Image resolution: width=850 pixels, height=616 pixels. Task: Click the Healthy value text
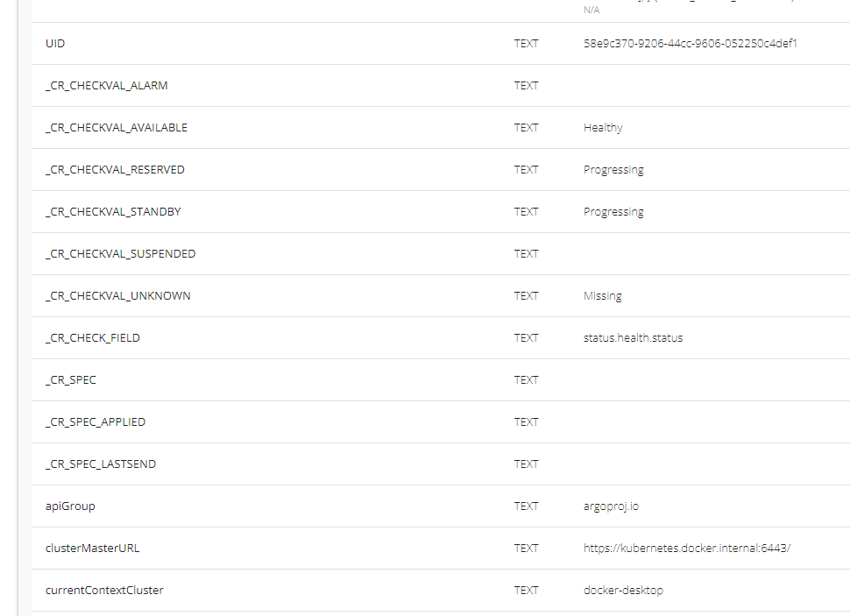coord(603,127)
